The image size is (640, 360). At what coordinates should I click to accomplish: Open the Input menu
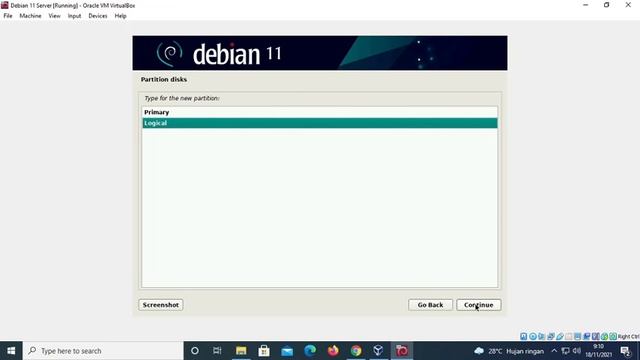pos(74,16)
